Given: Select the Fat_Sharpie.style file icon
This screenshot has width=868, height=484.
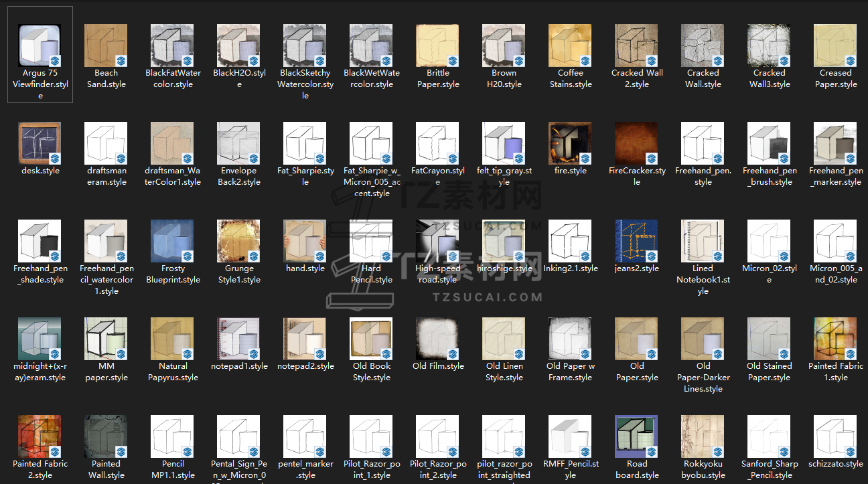Looking at the screenshot, I should tap(305, 143).
